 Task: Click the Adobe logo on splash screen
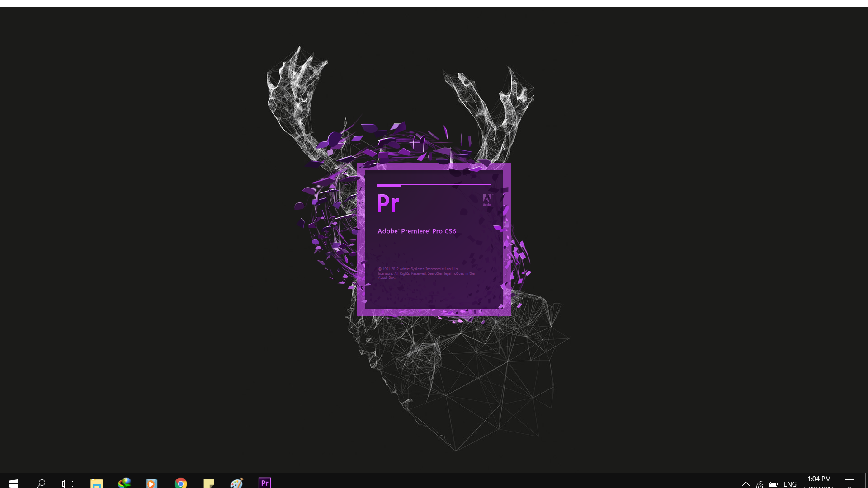coord(487,200)
